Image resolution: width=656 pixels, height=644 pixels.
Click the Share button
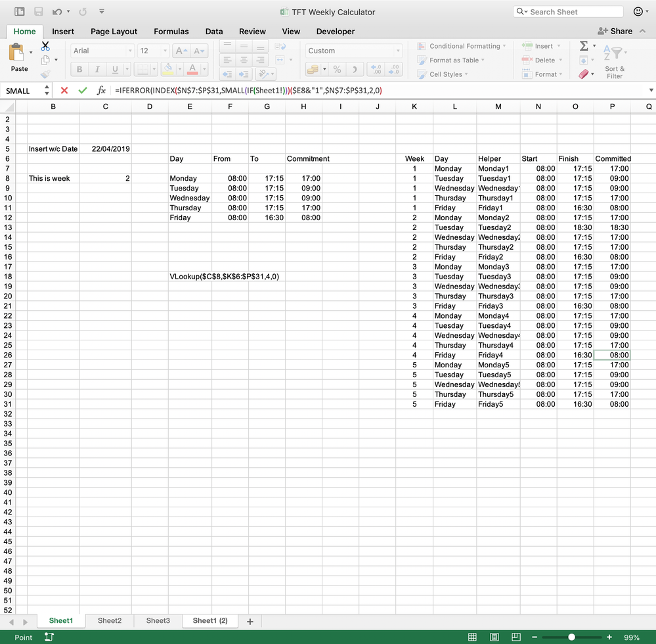[x=616, y=31]
